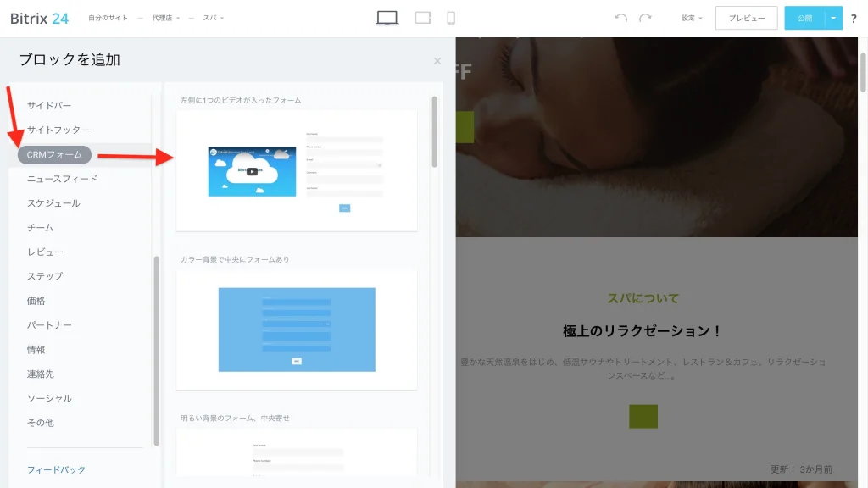
Task: Switch to tablet preview mode icon
Action: pyautogui.click(x=422, y=18)
